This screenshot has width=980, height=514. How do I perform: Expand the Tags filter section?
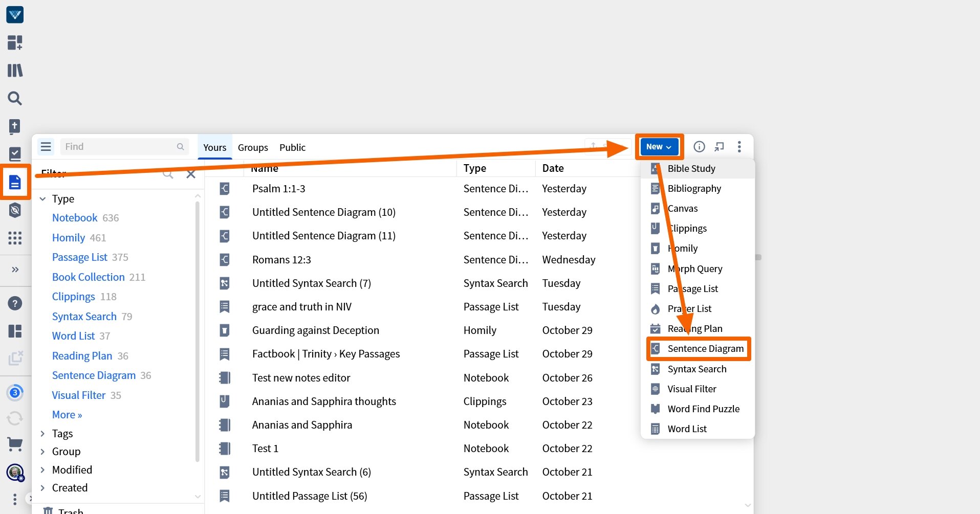(42, 434)
